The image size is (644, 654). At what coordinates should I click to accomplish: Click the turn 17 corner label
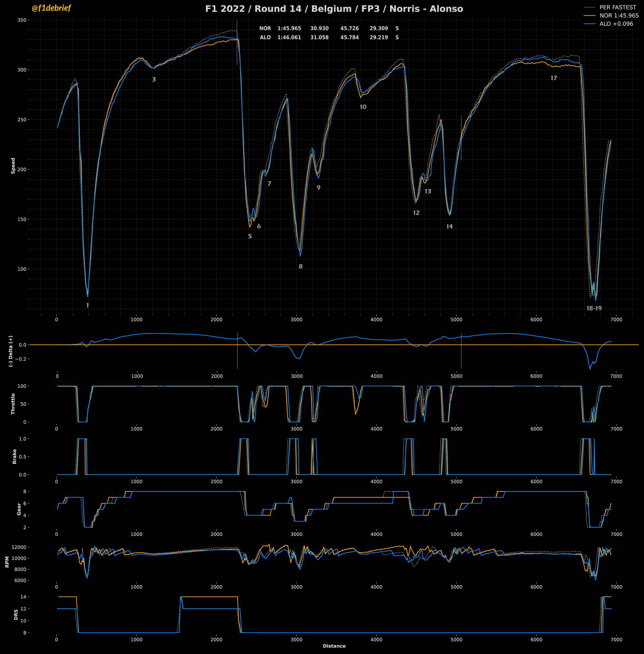point(554,78)
